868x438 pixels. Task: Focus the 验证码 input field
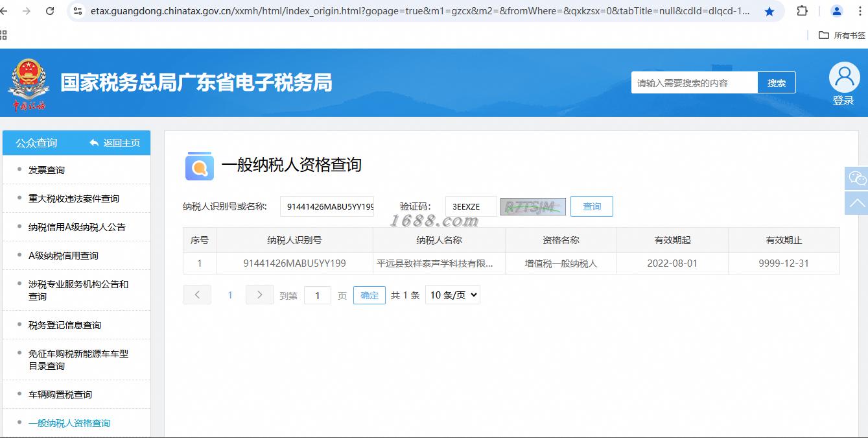click(x=471, y=206)
